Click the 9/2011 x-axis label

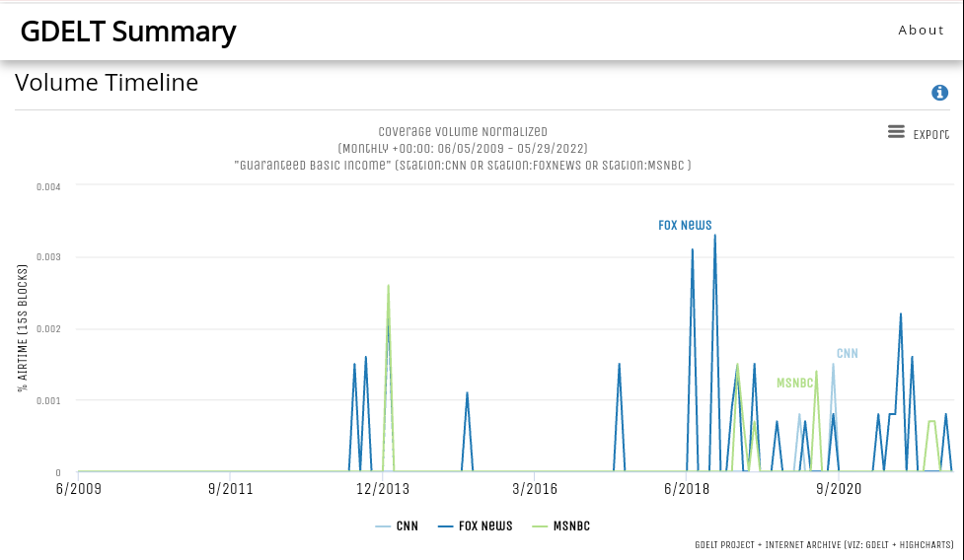tap(230, 489)
